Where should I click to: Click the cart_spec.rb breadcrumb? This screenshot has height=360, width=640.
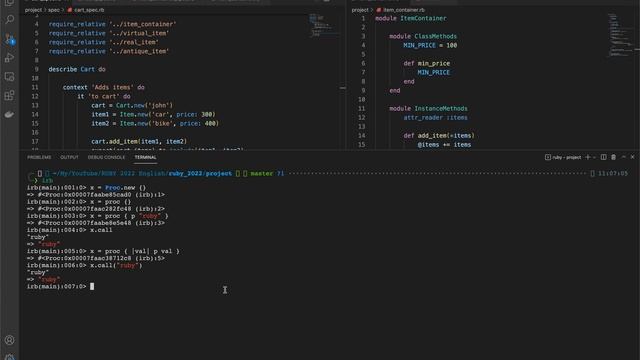tap(86, 10)
